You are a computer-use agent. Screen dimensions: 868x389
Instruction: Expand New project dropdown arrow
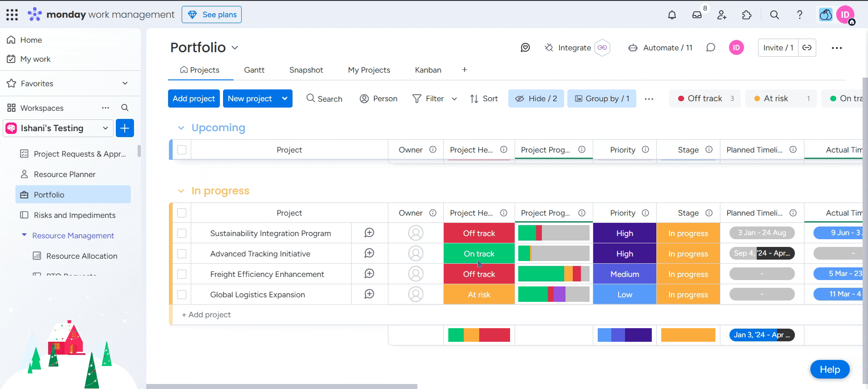(x=284, y=98)
